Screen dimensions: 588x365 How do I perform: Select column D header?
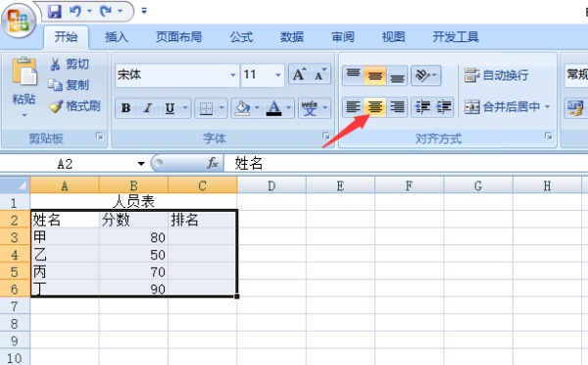click(271, 185)
